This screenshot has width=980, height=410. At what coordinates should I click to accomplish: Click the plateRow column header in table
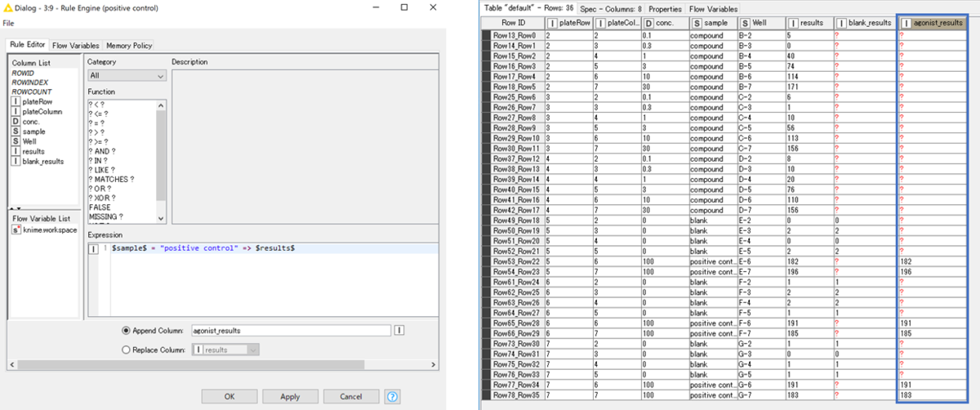[568, 23]
